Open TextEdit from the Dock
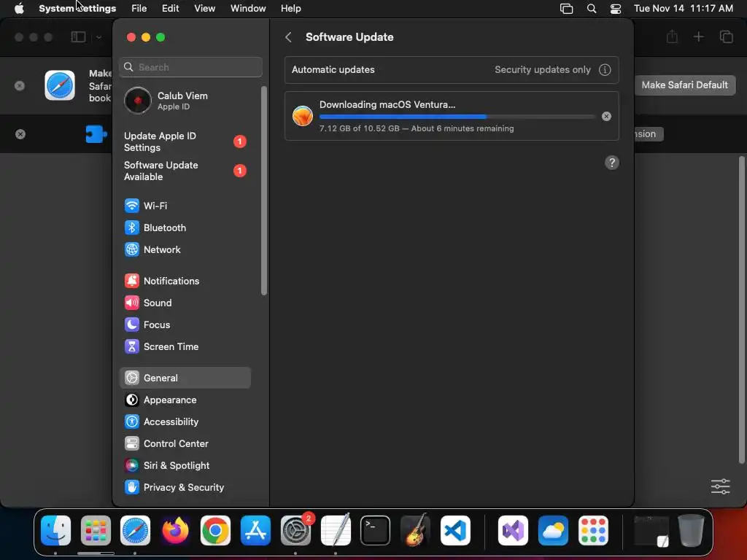Screen dimensions: 747x560 coord(336,531)
